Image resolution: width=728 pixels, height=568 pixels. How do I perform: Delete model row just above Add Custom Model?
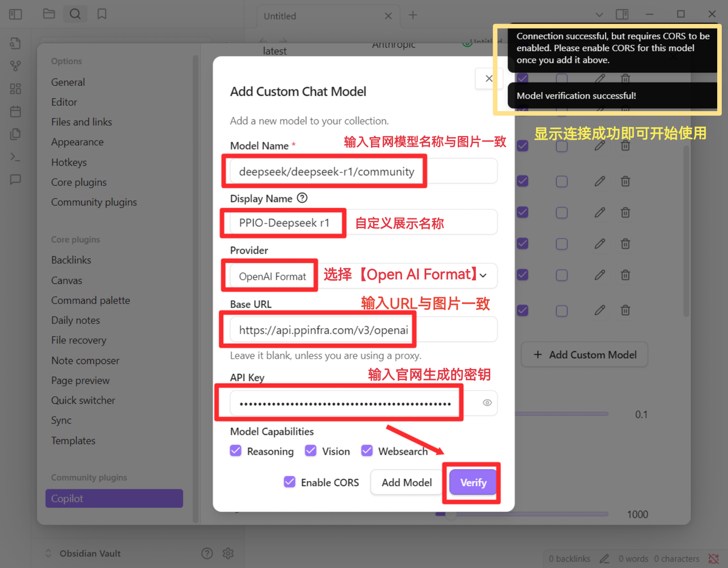click(x=625, y=310)
